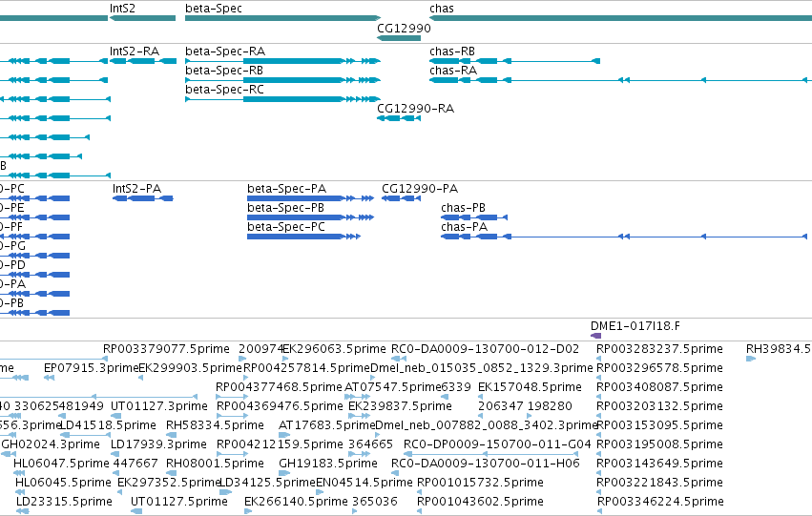The width and height of the screenshot is (812, 516).
Task: Click the LD41518.5prime label
Action: 108,426
